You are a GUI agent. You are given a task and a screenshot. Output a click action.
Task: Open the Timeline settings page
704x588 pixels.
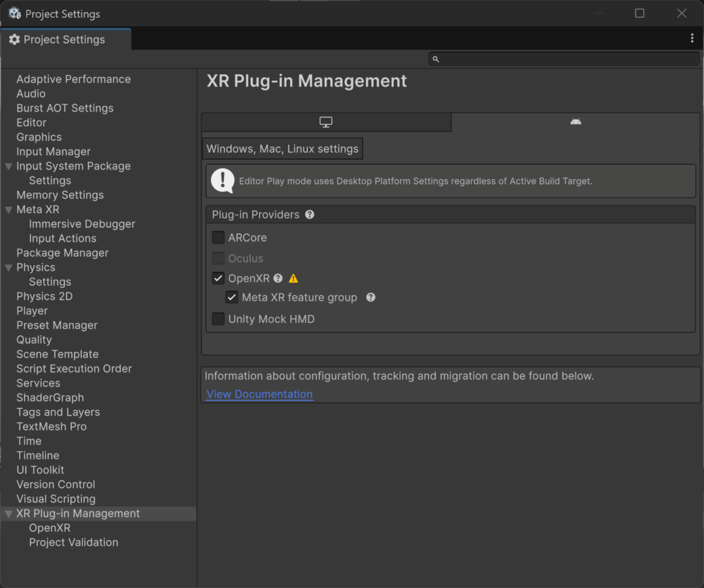(38, 455)
